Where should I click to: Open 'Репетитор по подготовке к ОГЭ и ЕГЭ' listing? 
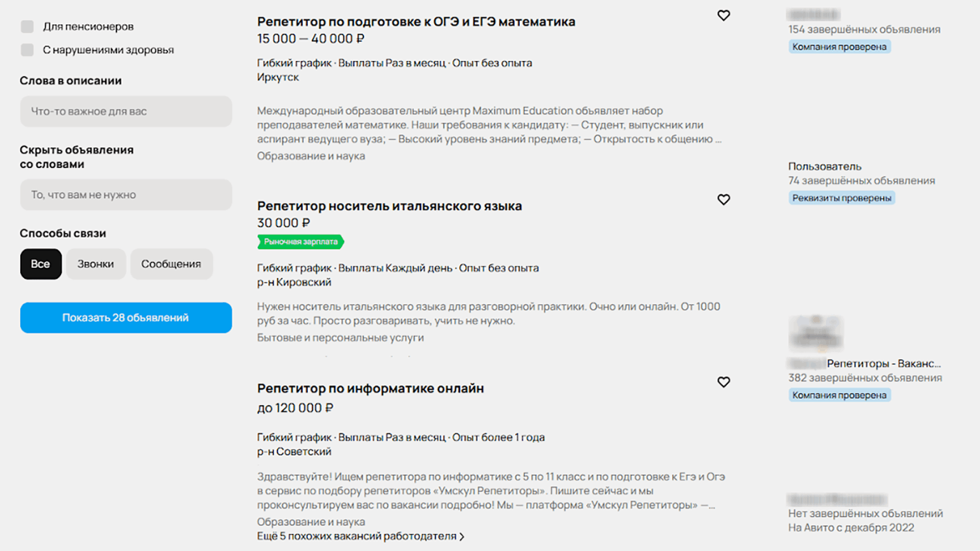pos(416,22)
